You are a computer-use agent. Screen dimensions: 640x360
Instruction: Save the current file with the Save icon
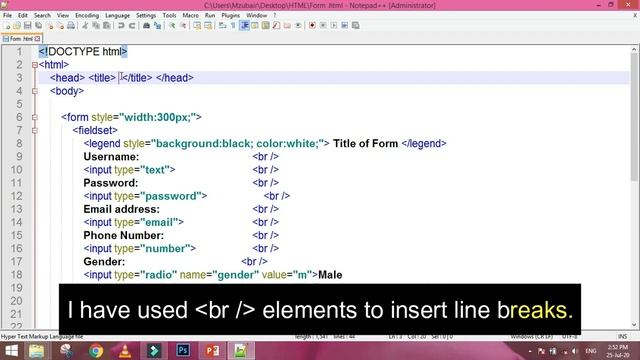click(x=27, y=25)
